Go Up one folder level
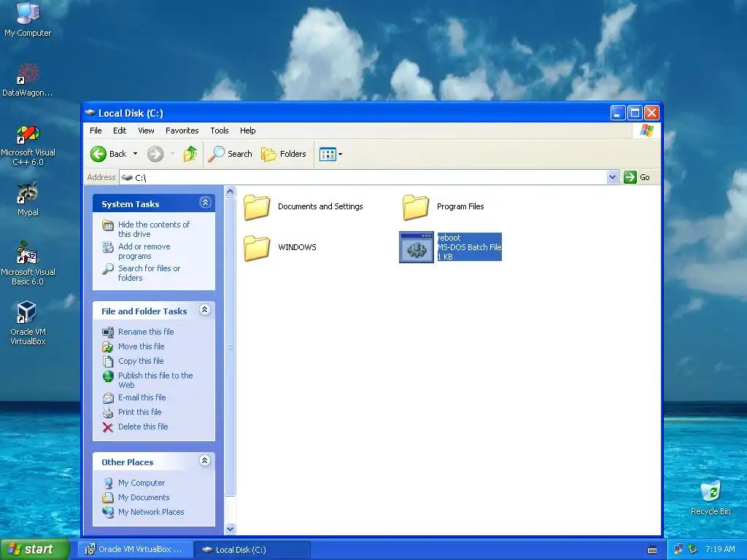The width and height of the screenshot is (747, 560). click(x=190, y=154)
